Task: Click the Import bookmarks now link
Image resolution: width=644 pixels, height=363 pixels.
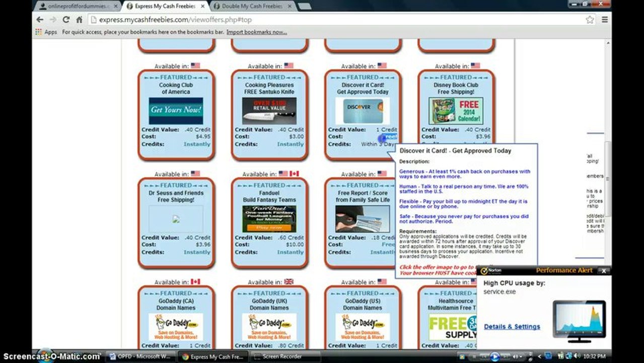Action: tap(256, 32)
